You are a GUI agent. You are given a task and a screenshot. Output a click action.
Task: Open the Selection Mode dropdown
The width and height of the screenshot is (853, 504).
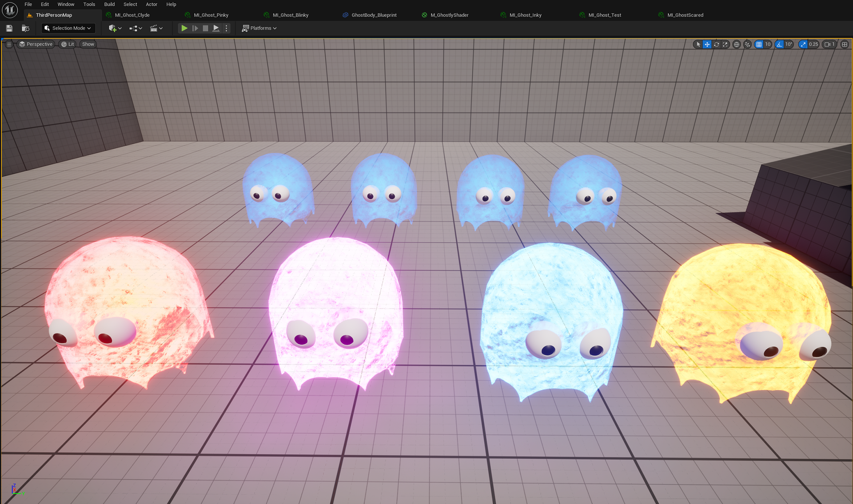coord(68,28)
